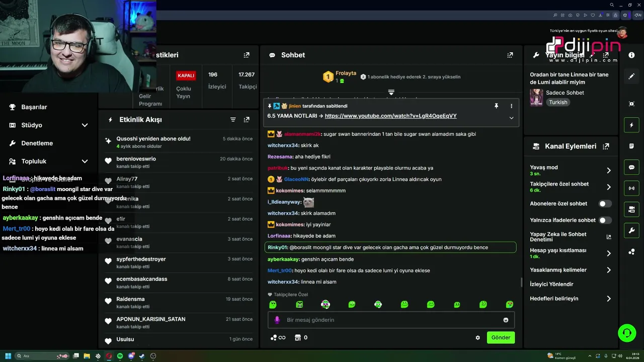This screenshot has width=644, height=362.
Task: Toggle Yalnızca ifadelerle sohbet switch
Action: pyautogui.click(x=605, y=220)
